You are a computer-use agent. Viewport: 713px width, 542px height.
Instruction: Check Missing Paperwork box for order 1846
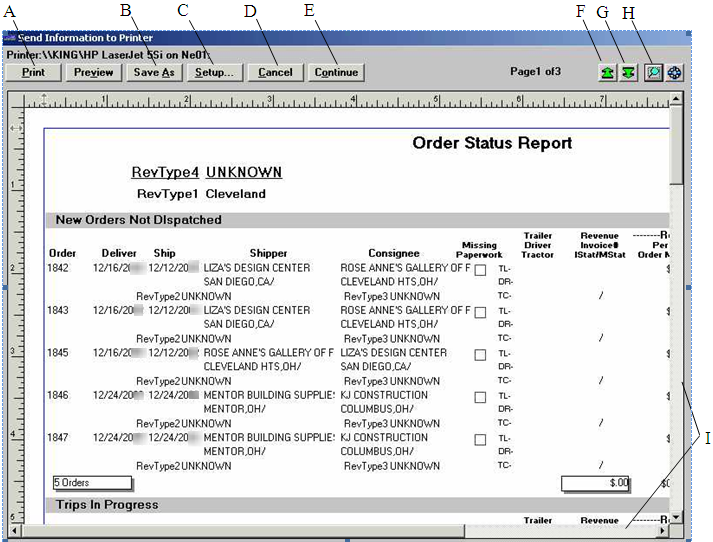point(480,397)
